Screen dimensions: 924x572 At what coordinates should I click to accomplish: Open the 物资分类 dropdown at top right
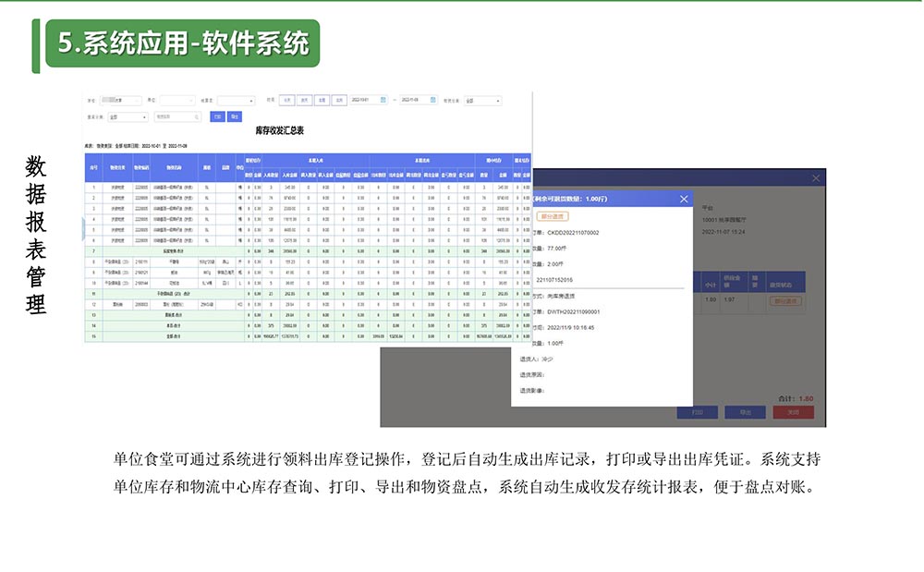point(482,100)
